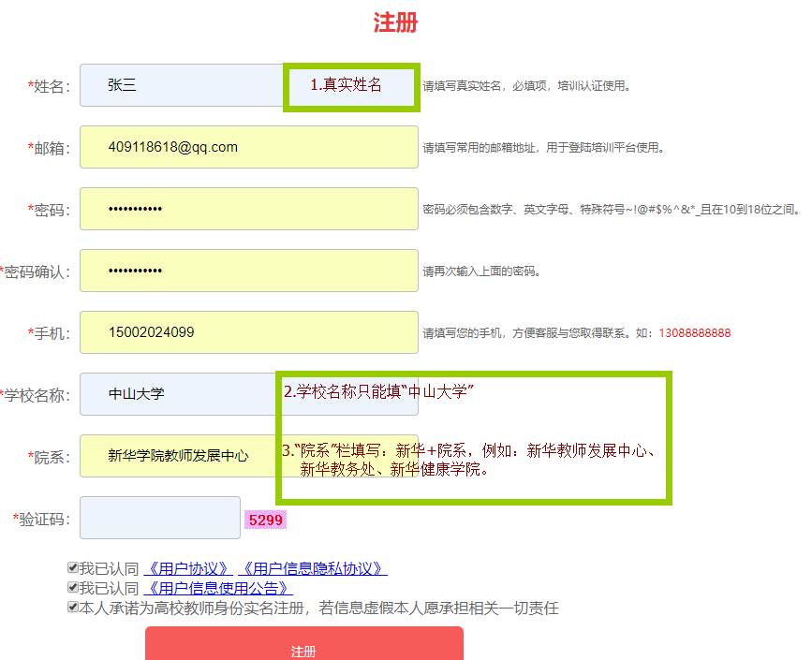Click the red 注册 page heading

click(x=395, y=23)
